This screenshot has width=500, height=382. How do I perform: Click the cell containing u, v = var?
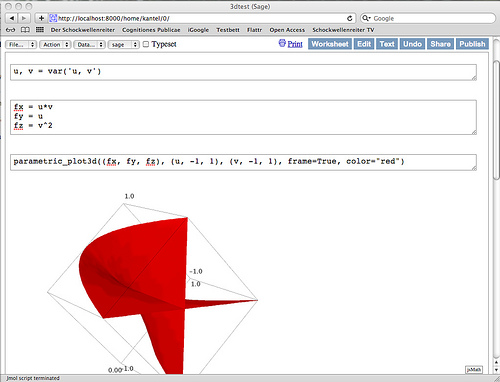[x=243, y=72]
